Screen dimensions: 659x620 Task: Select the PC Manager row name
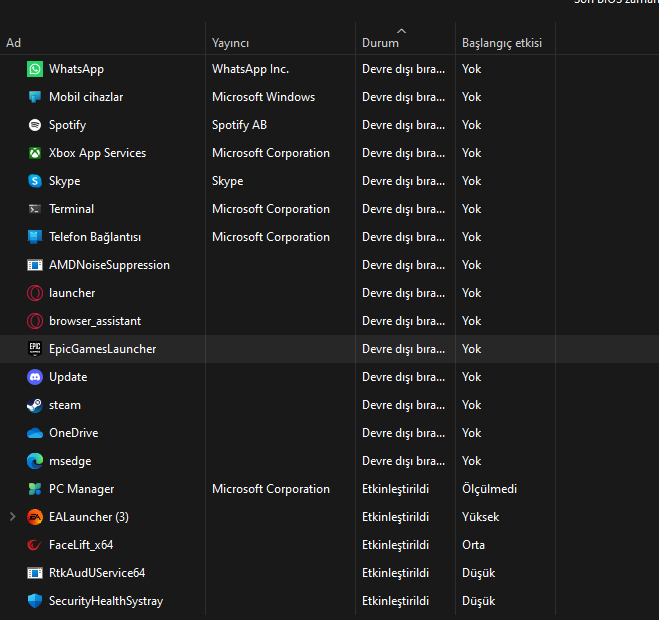pos(81,489)
